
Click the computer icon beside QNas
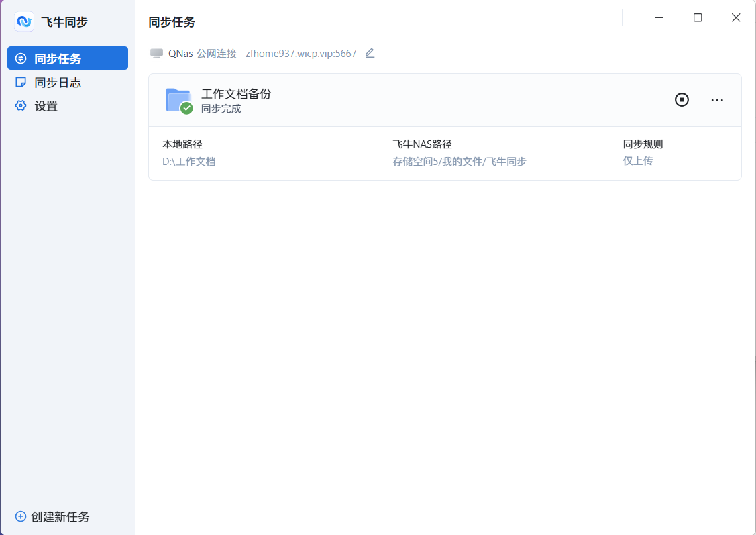pos(158,53)
